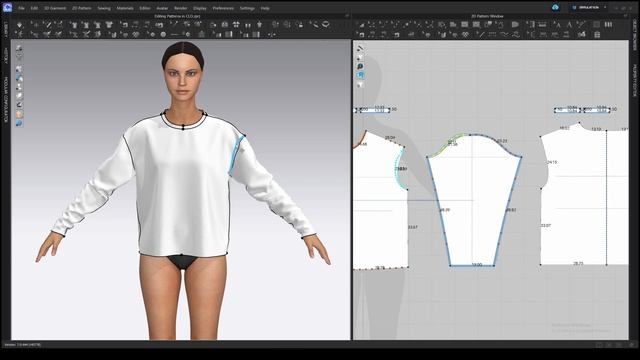Open the Render menu
This screenshot has height=360, width=640.
click(180, 8)
